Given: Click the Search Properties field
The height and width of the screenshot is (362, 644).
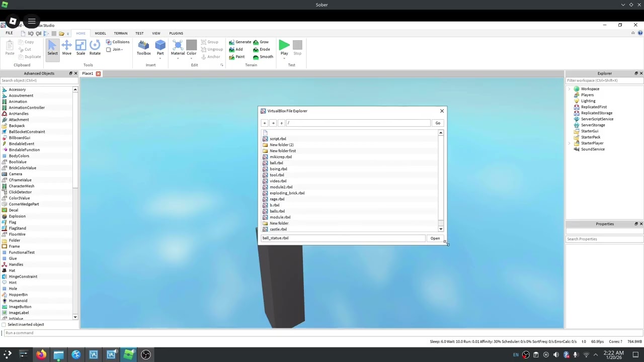Looking at the screenshot, I should (x=604, y=239).
